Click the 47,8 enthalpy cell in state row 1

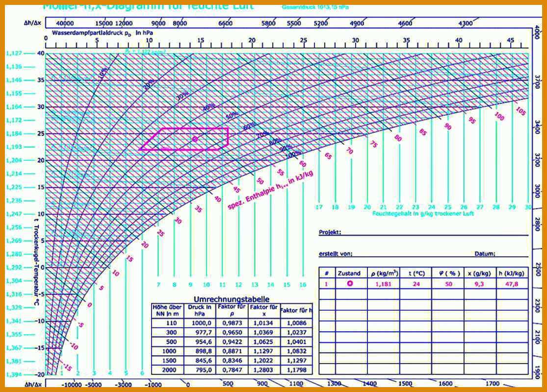(512, 284)
